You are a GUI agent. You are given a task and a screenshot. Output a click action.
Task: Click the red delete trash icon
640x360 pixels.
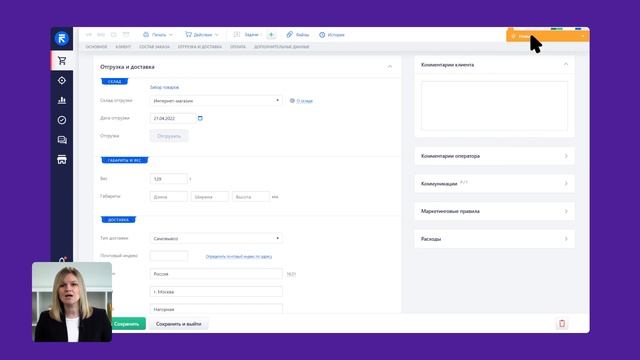(x=562, y=324)
